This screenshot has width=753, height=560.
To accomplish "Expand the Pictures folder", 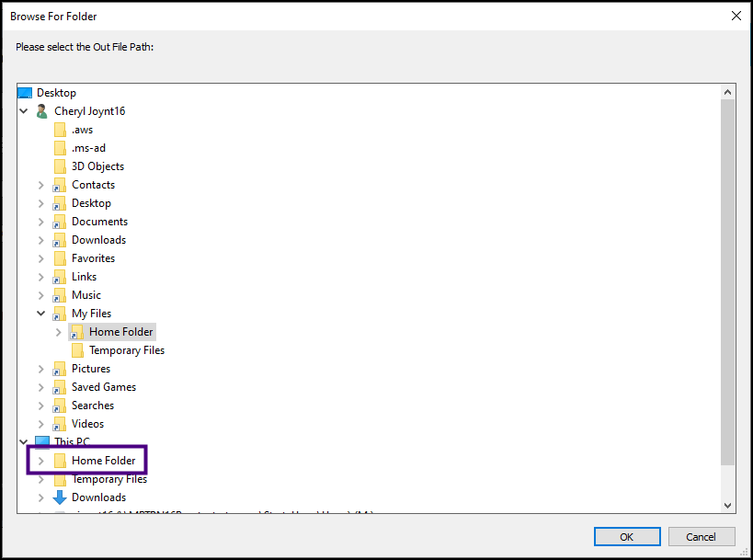I will click(40, 369).
